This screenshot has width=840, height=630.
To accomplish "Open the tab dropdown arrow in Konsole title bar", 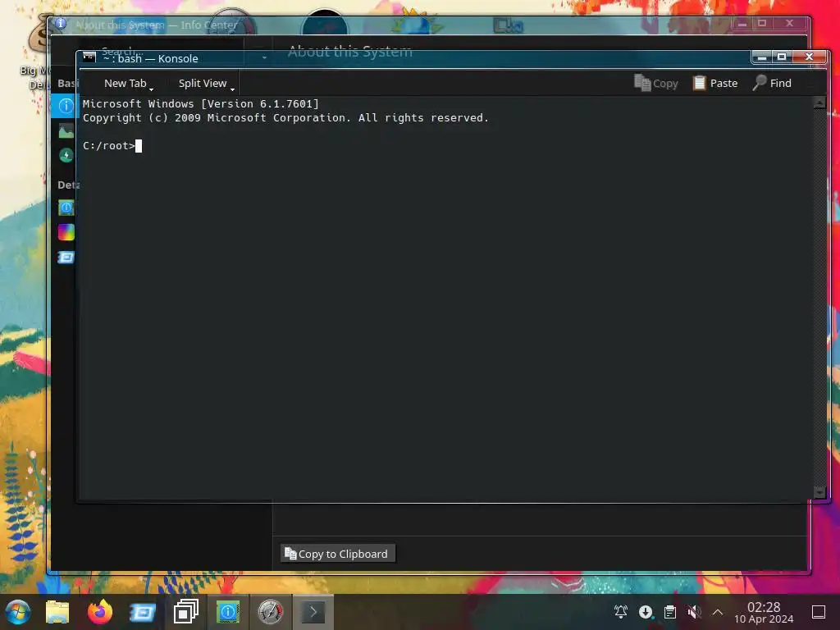I will click(x=264, y=58).
